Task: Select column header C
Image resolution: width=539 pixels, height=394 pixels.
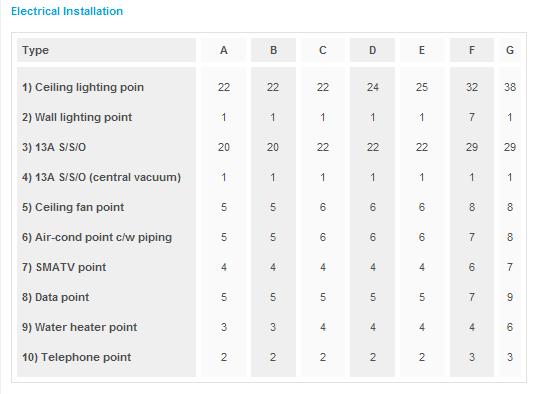Action: point(322,50)
